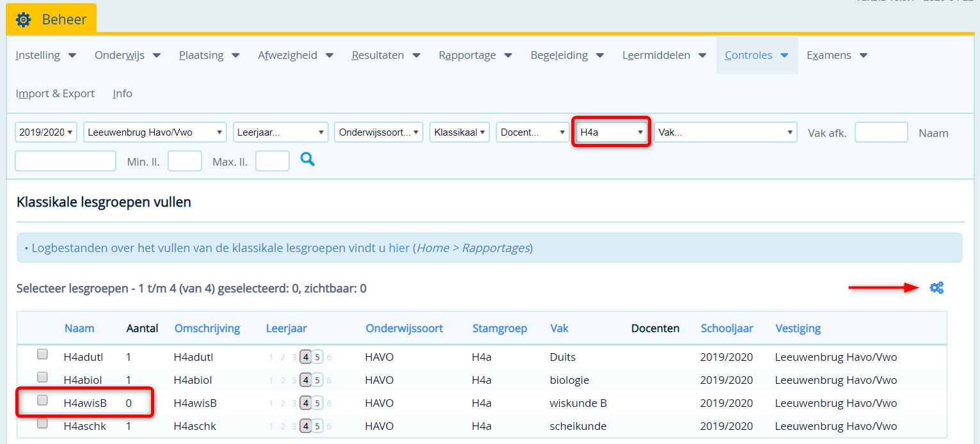Sort the table by Naam

[79, 328]
